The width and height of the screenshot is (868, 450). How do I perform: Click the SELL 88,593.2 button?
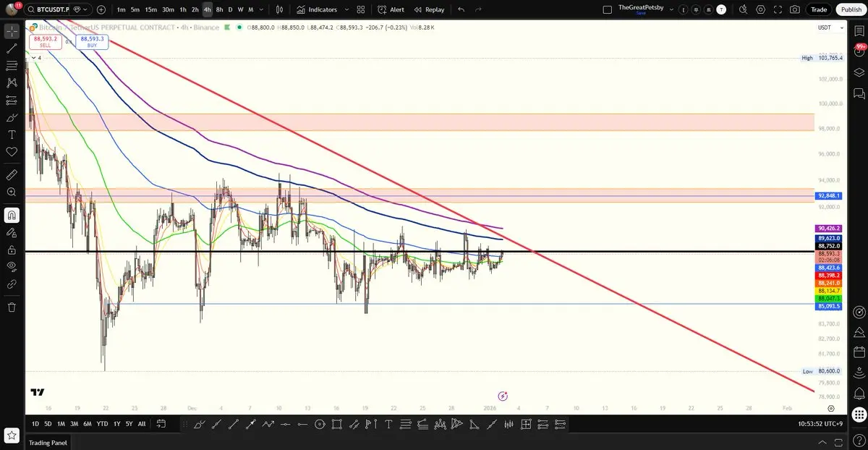46,42
